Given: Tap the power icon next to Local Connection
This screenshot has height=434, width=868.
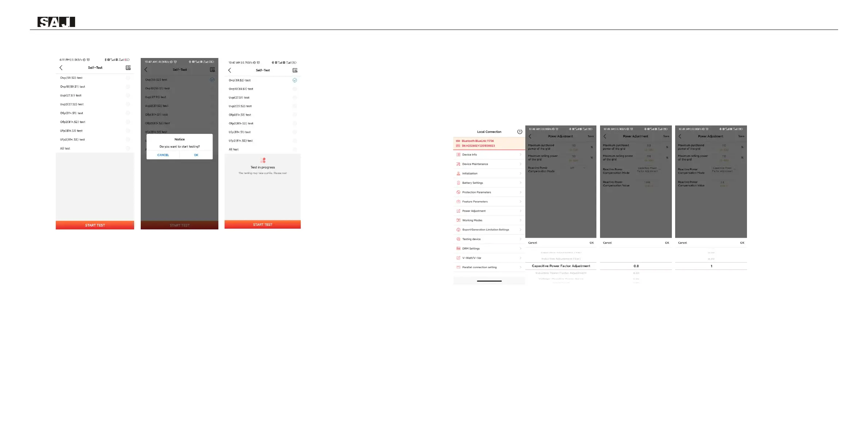Looking at the screenshot, I should coord(519,132).
